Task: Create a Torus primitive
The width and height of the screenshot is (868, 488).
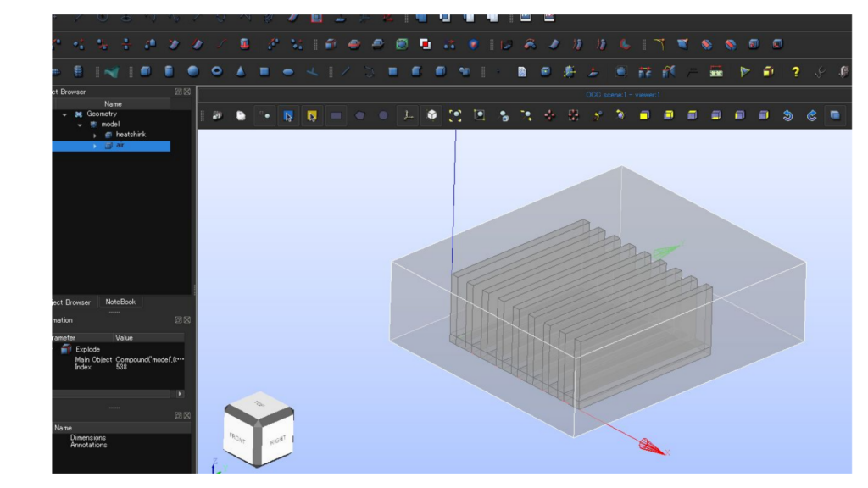Action: pyautogui.click(x=217, y=72)
